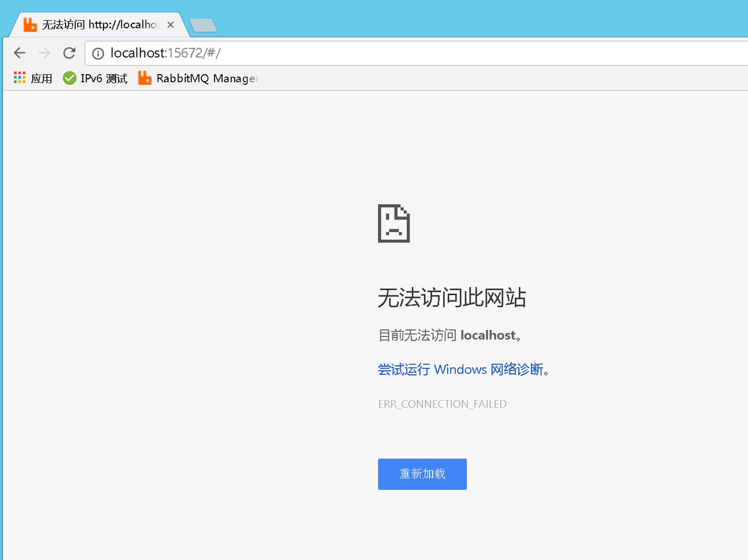The width and height of the screenshot is (748, 560).
Task: Open the RabbitMQ Manager bookmark label
Action: (207, 78)
